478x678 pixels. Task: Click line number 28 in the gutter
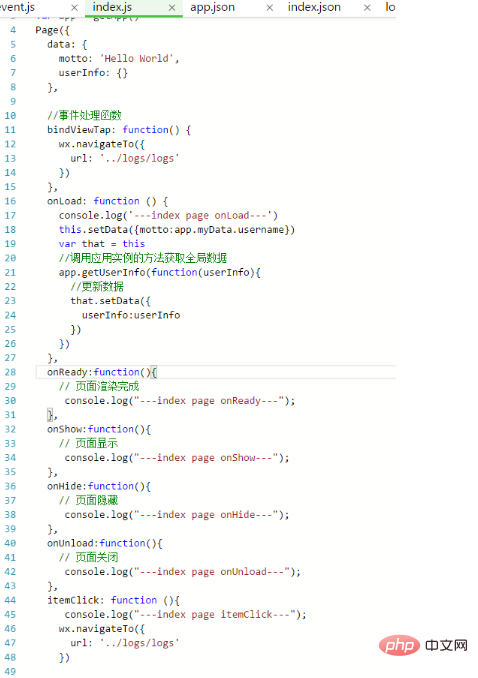click(10, 372)
